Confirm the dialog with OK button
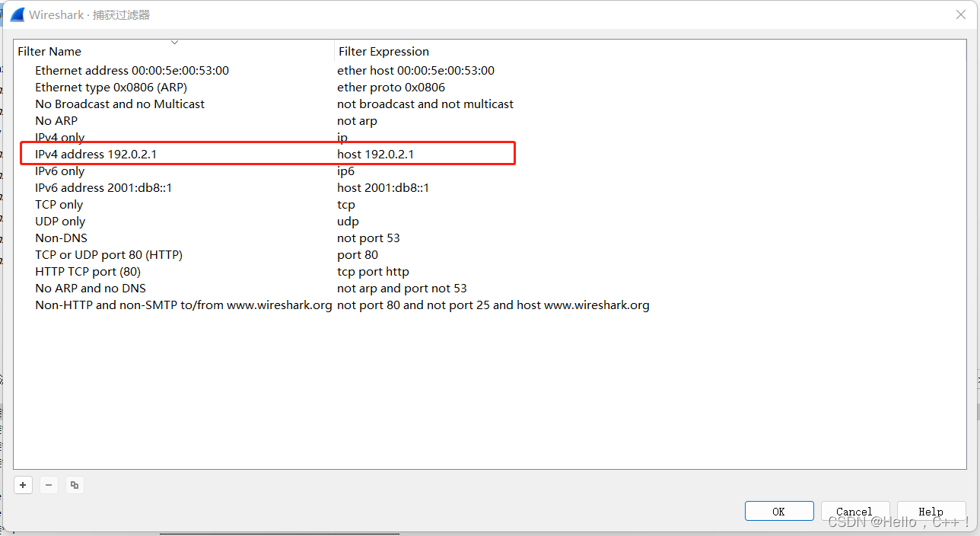 pyautogui.click(x=779, y=511)
